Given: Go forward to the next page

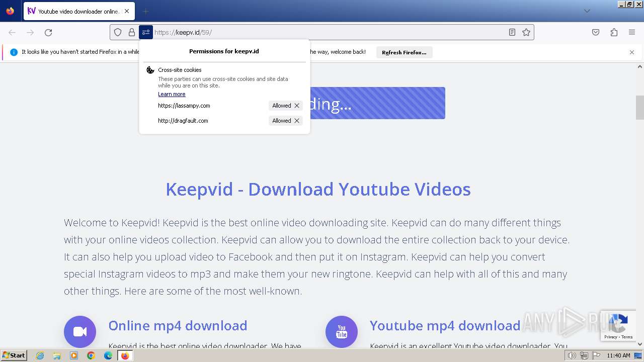Looking at the screenshot, I should 30,32.
